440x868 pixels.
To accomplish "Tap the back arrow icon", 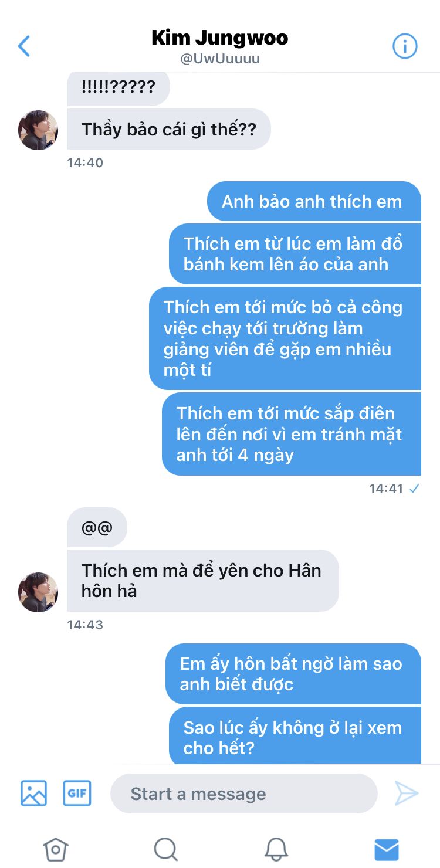I will pyautogui.click(x=24, y=46).
